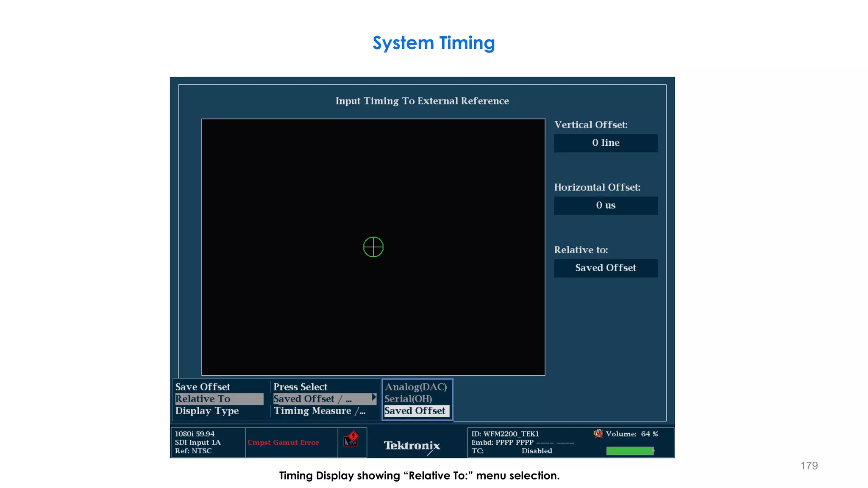Click the slide page number 179

(809, 466)
